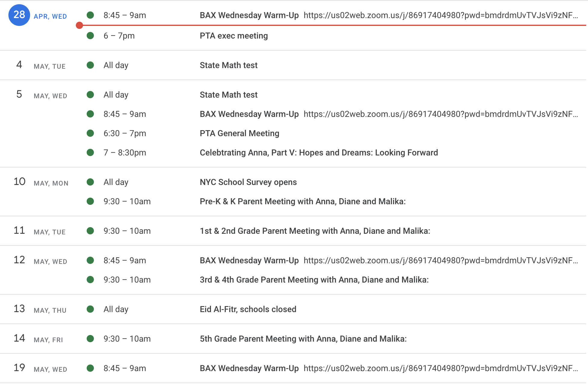
Task: Select the May 19 date number
Action: click(20, 368)
